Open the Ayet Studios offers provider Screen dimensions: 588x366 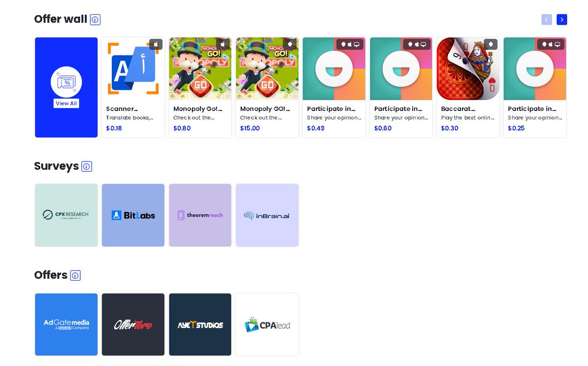click(200, 324)
